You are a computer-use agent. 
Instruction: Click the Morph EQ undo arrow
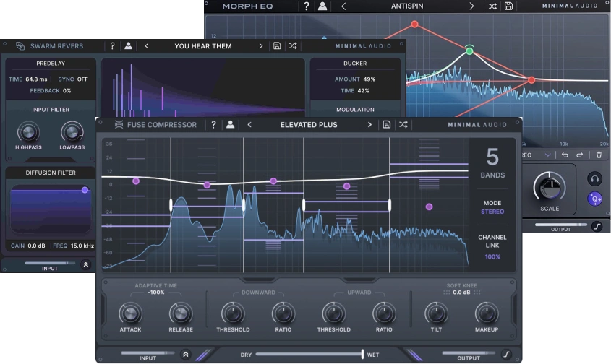[x=565, y=155]
